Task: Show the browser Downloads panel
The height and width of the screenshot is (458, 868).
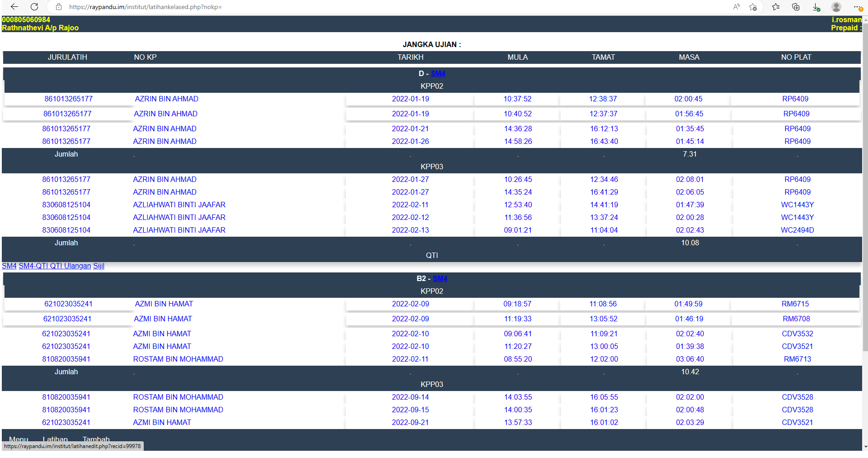Action: [x=816, y=7]
